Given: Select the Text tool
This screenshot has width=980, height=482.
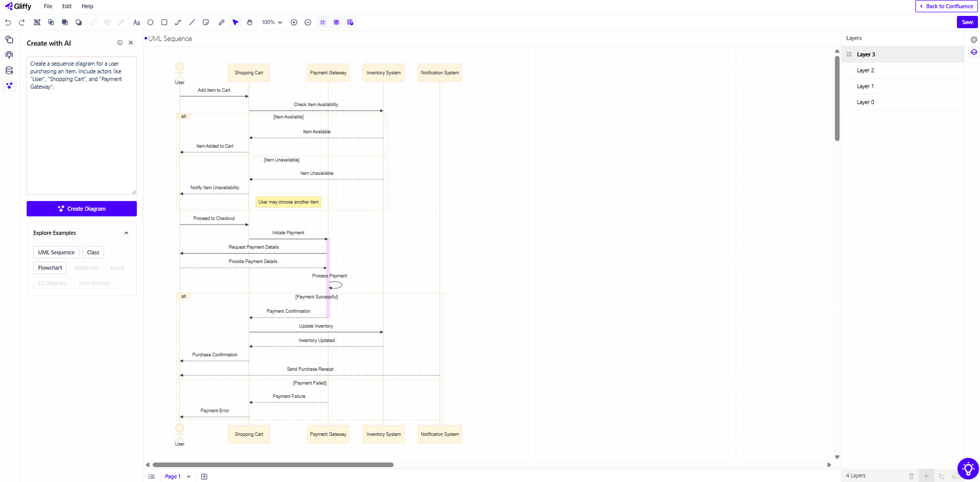Looking at the screenshot, I should click(x=136, y=22).
